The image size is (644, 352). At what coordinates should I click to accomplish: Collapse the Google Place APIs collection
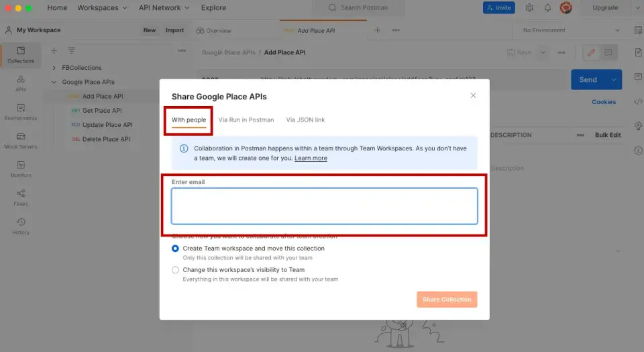click(x=54, y=82)
